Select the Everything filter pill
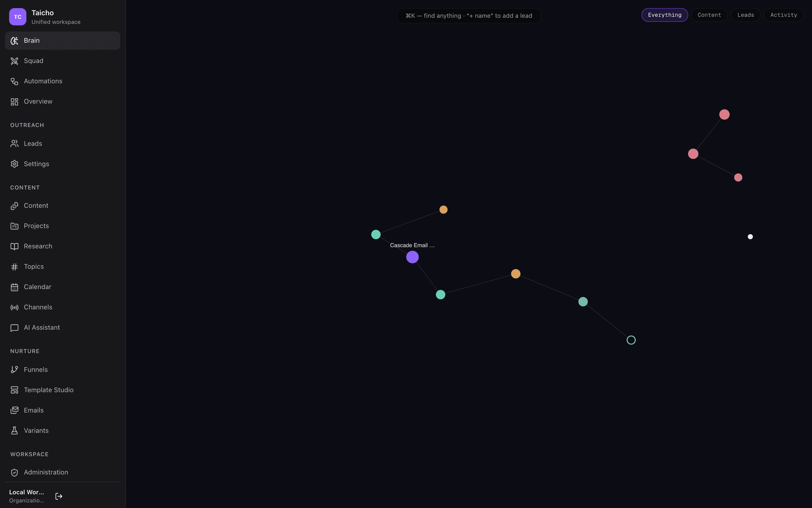The width and height of the screenshot is (812, 508). click(x=664, y=15)
